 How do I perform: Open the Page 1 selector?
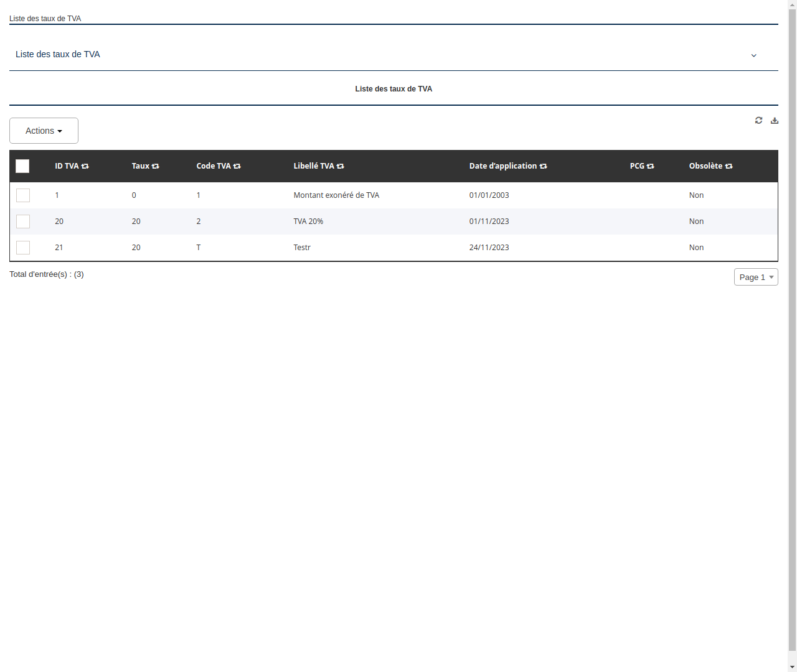[756, 277]
